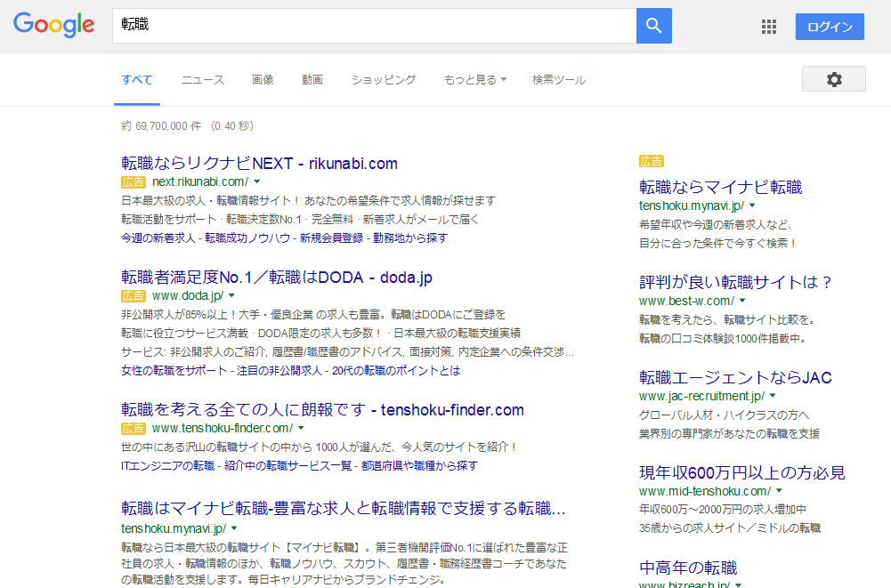Open the ショッピング tab
Screen dimensions: 891x588
tap(383, 80)
